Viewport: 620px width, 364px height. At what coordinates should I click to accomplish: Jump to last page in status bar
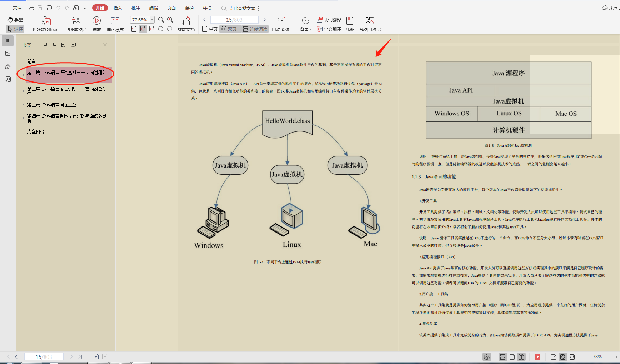(80, 356)
